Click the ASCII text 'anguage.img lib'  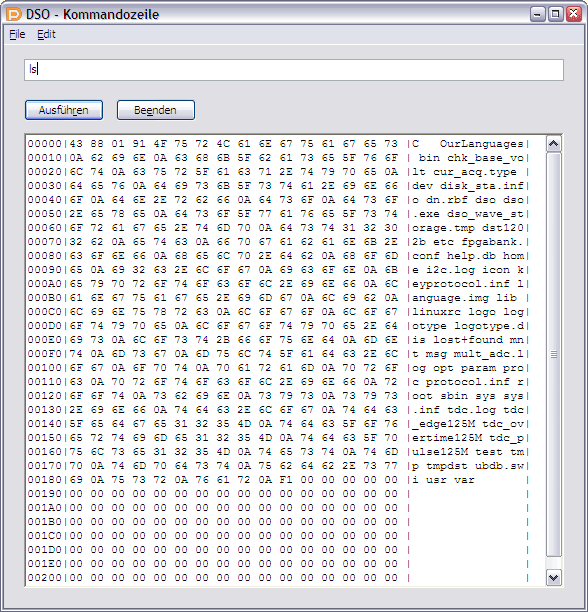click(x=464, y=298)
